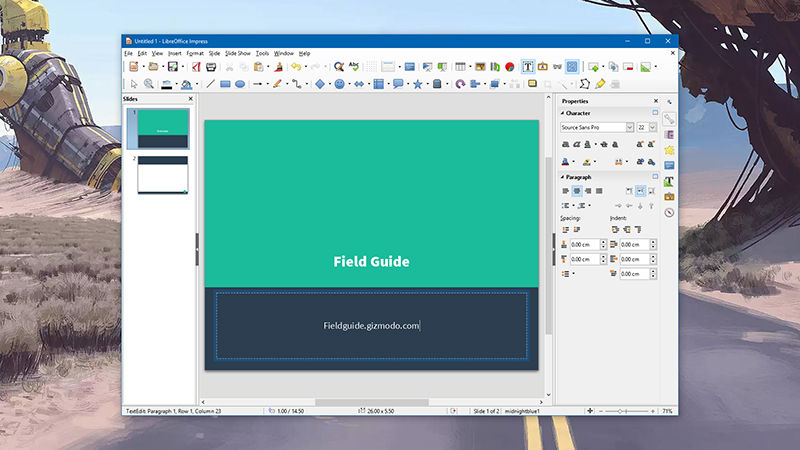
Task: Click the Delete Slide icon
Action: (x=628, y=67)
